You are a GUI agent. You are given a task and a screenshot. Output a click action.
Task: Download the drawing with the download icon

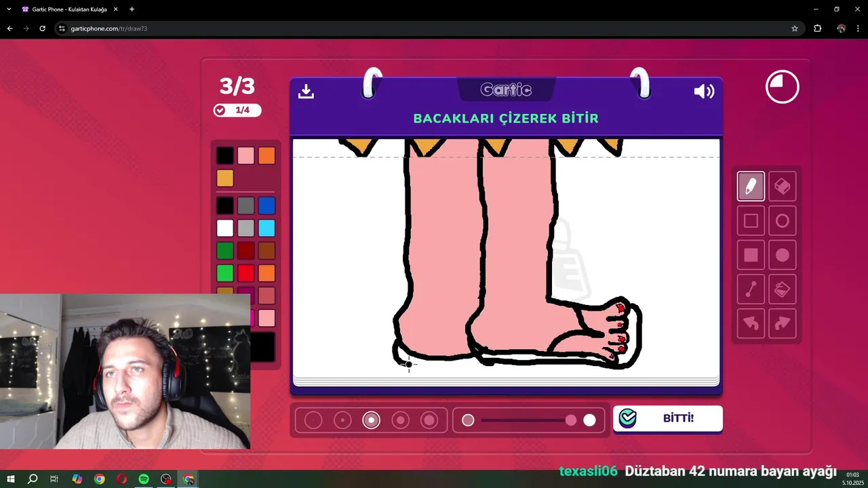point(306,91)
